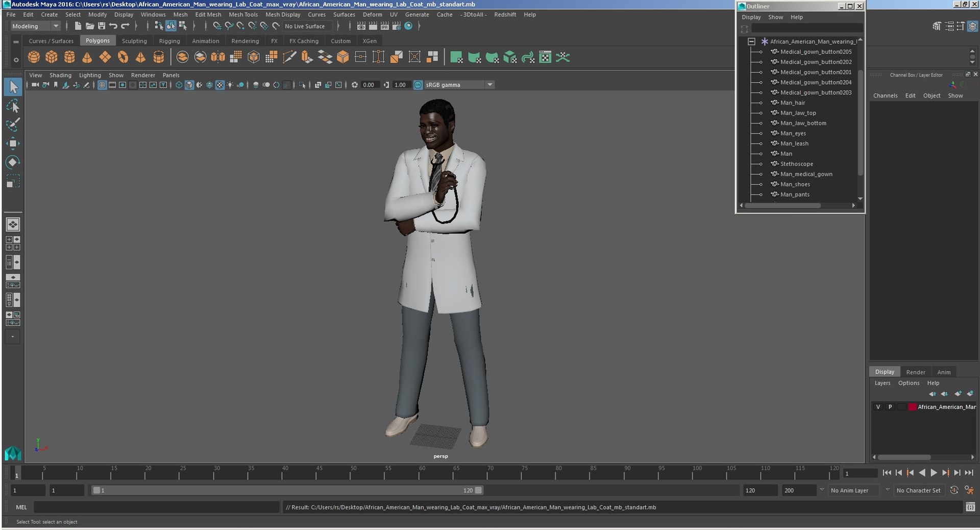The height and width of the screenshot is (530, 980).
Task: Create a polygon sphere from shelf
Action: tap(34, 57)
